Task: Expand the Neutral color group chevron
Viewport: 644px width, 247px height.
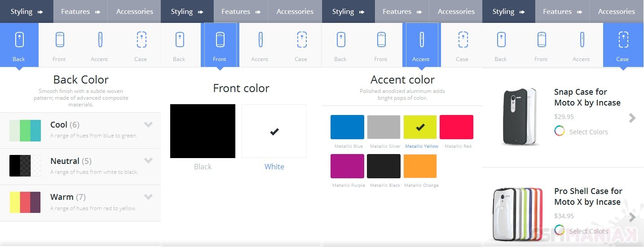Action: point(148,160)
